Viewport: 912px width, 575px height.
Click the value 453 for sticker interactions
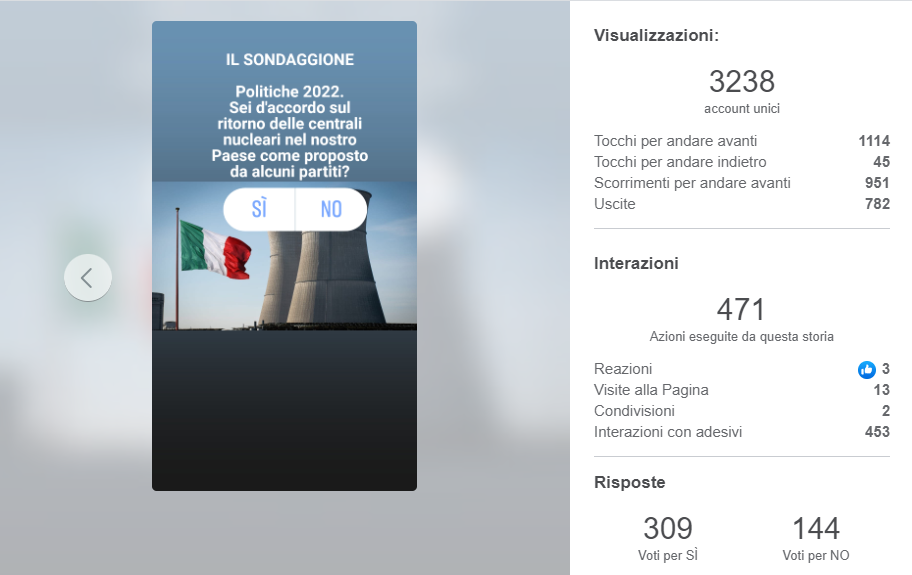click(877, 431)
